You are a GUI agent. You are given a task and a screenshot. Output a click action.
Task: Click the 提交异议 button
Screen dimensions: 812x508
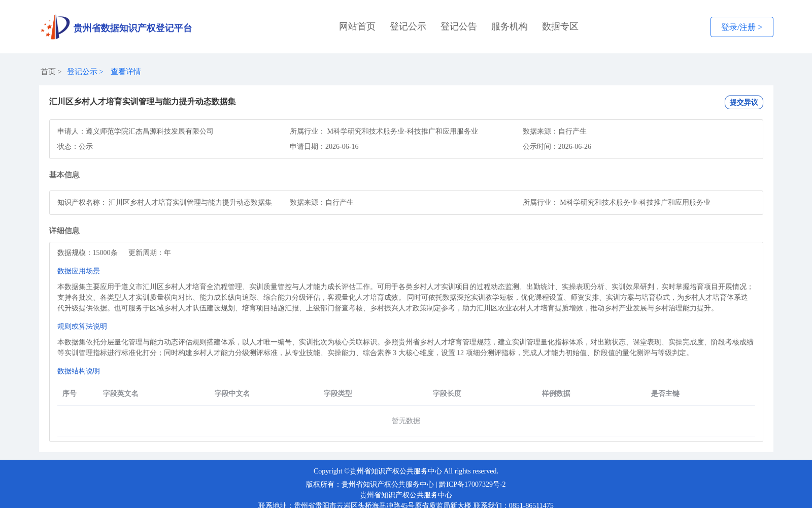tap(744, 102)
